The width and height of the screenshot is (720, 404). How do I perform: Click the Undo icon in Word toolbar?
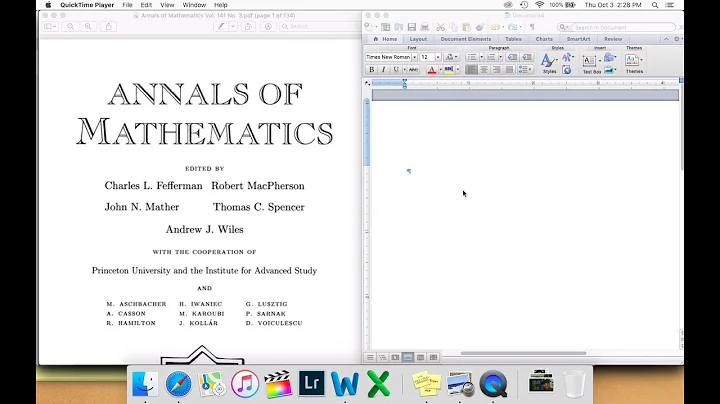pos(495,27)
